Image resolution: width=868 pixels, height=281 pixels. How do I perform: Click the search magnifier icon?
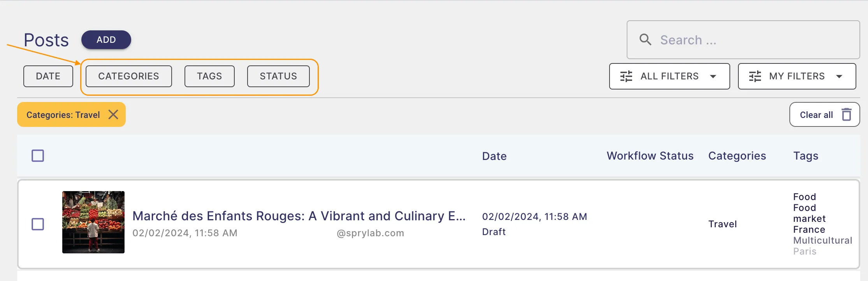click(x=645, y=40)
